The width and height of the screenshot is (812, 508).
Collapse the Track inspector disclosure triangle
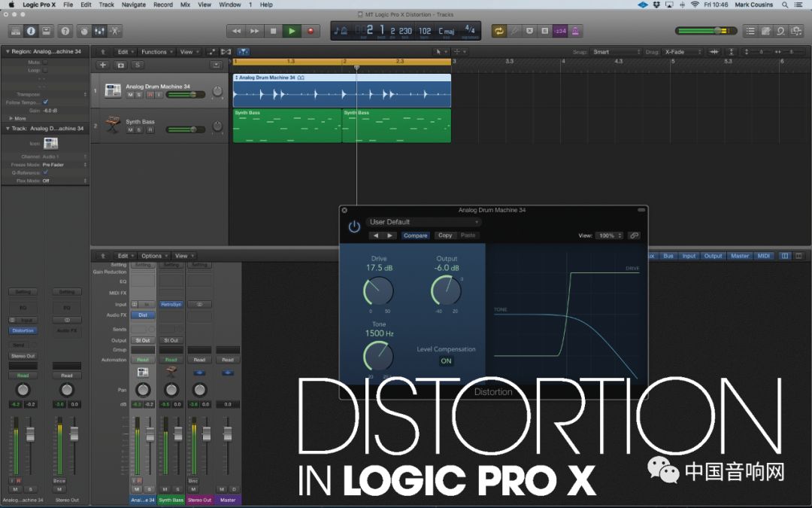pyautogui.click(x=8, y=129)
